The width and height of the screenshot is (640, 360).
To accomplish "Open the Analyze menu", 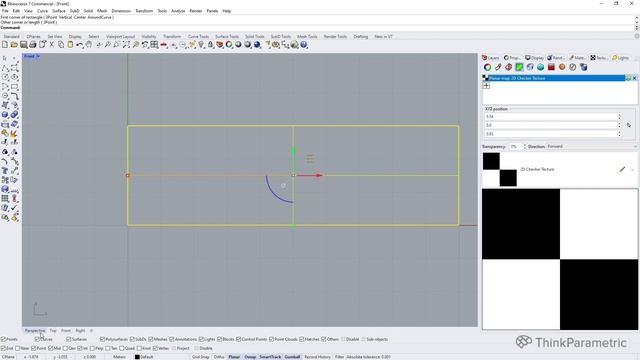I will [178, 11].
